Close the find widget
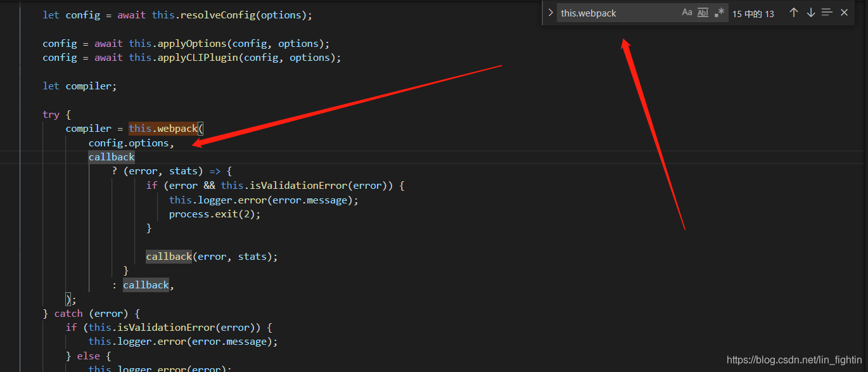The width and height of the screenshot is (868, 372). click(x=844, y=13)
